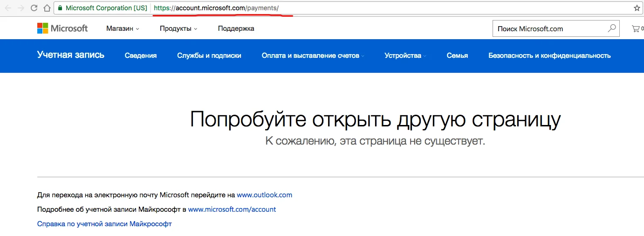Open the Поддержка menu item

pyautogui.click(x=236, y=28)
